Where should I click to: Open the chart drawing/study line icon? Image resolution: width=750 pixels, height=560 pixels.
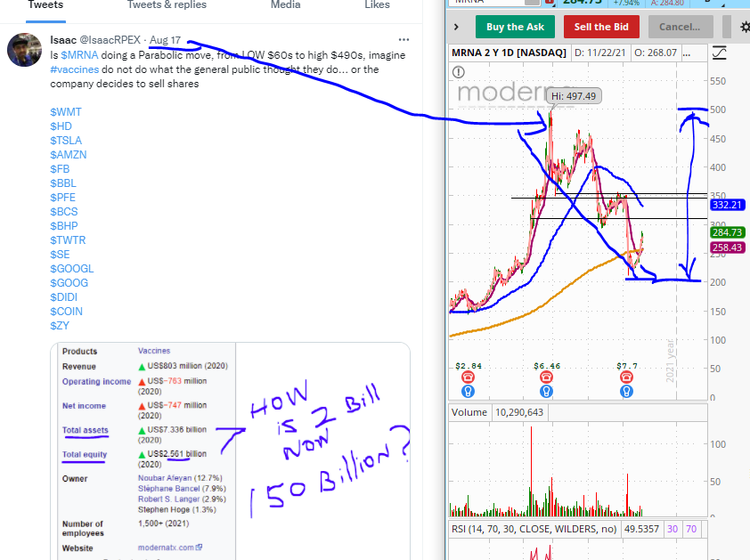tap(720, 53)
